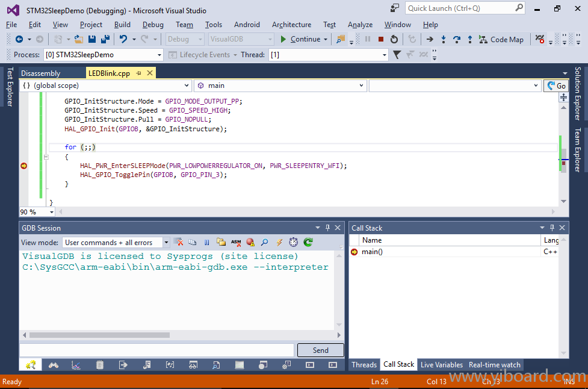Click the lightning bolt icon in GDB Session
588x389 pixels.
[x=279, y=242]
